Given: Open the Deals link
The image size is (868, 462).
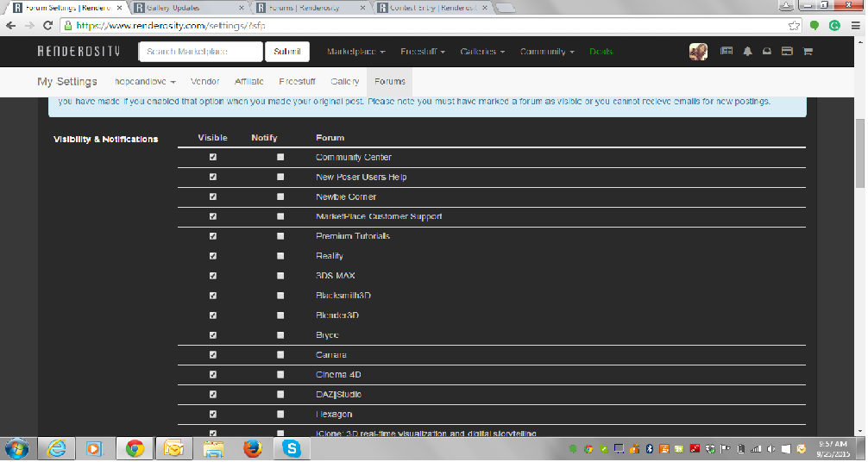Looking at the screenshot, I should coord(601,52).
